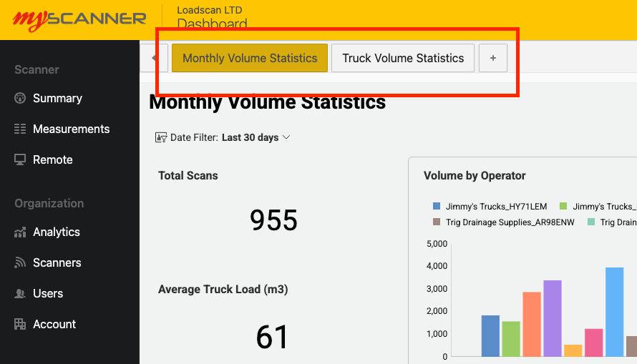Click the small yellow-orange chart bar

coord(573,350)
